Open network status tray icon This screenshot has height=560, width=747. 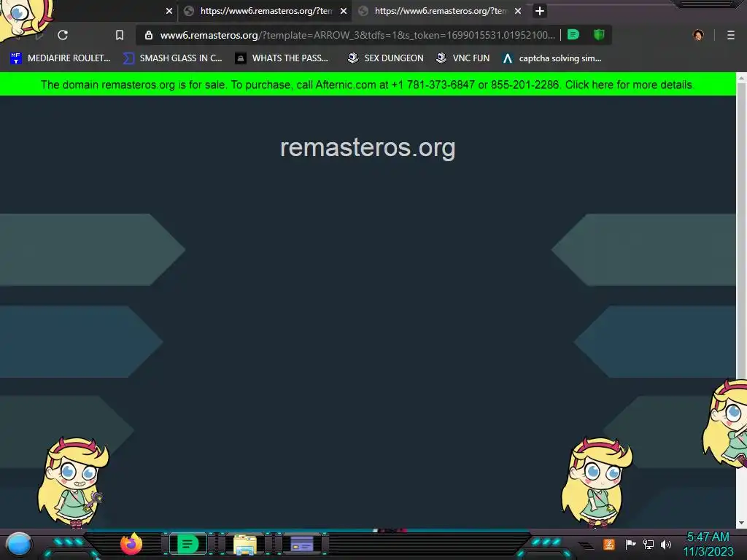coord(649,544)
